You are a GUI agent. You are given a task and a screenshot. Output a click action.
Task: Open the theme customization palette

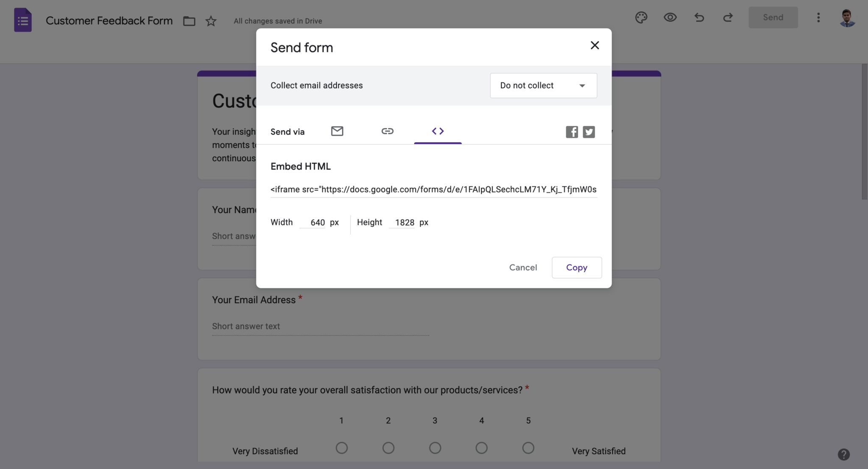(641, 17)
